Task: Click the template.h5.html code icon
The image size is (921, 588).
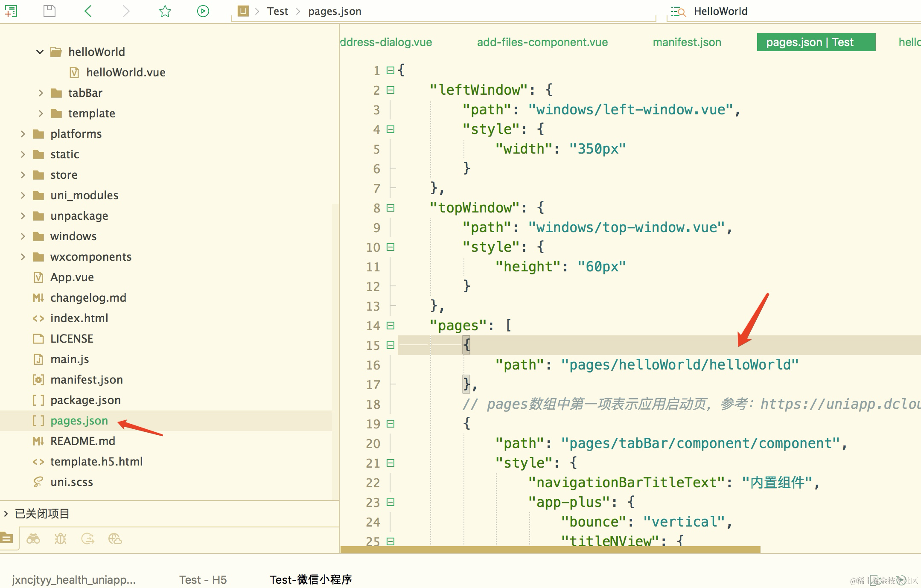Action: pos(38,462)
